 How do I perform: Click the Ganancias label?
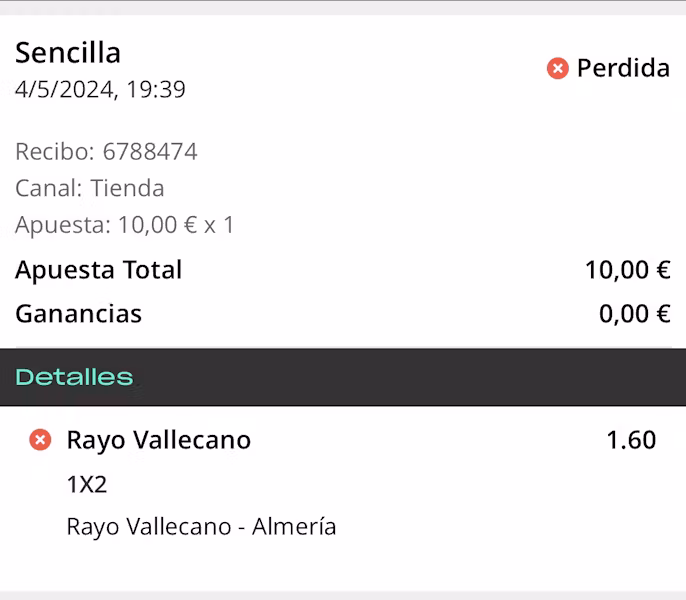click(78, 314)
